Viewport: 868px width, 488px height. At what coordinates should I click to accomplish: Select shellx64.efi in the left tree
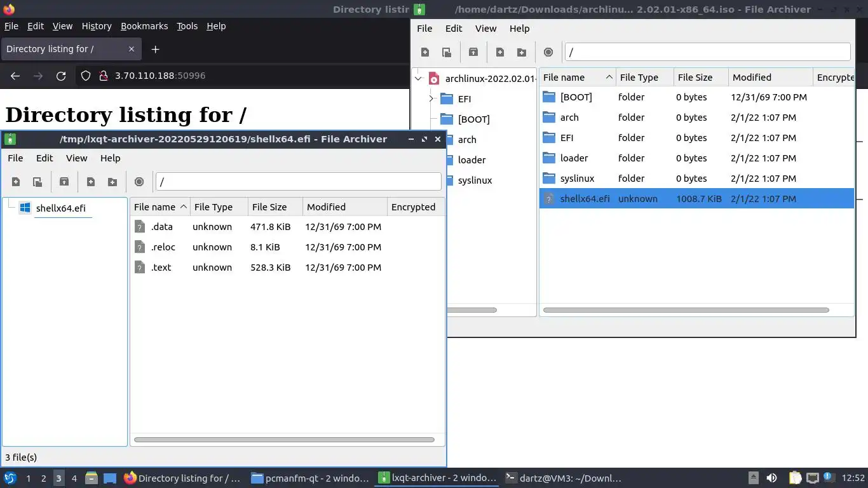[x=60, y=208]
